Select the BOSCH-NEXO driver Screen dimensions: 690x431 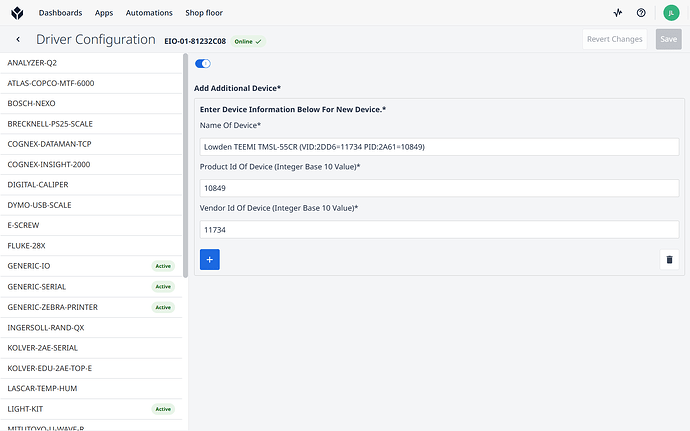pyautogui.click(x=91, y=103)
